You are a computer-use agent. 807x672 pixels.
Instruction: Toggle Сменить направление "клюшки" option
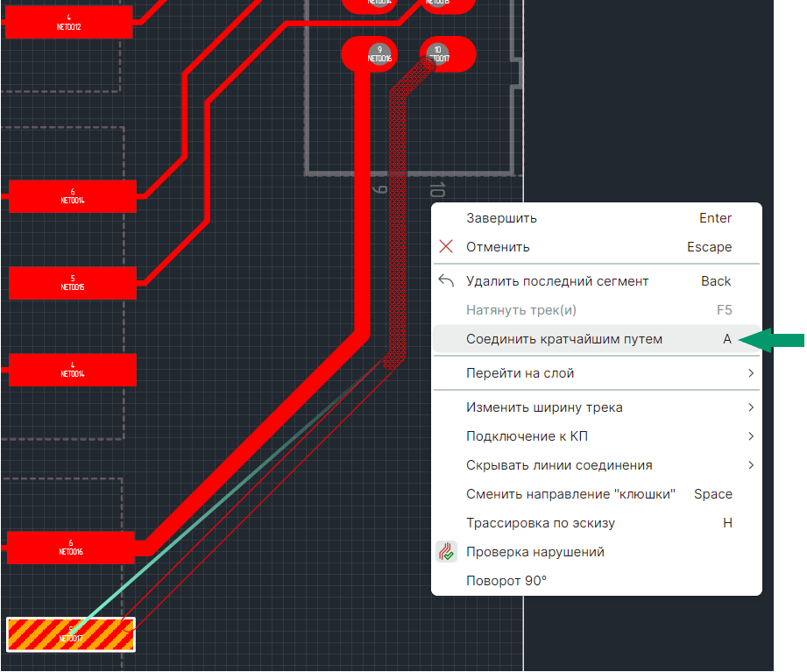pos(570,494)
